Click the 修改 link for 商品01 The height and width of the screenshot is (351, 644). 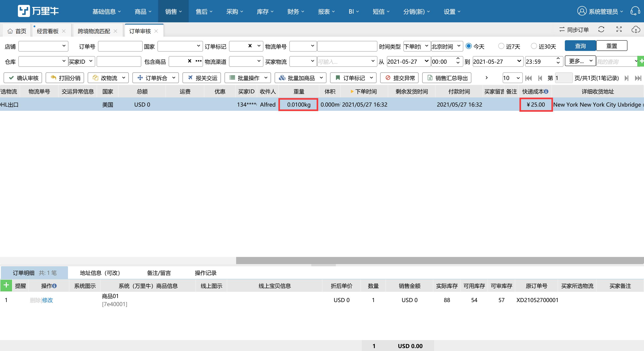[47, 300]
